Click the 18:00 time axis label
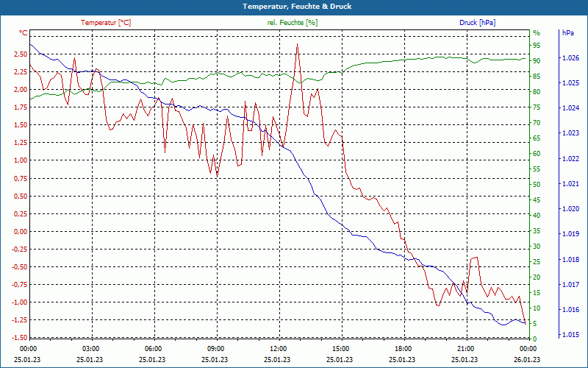This screenshot has width=588, height=368. click(x=403, y=348)
